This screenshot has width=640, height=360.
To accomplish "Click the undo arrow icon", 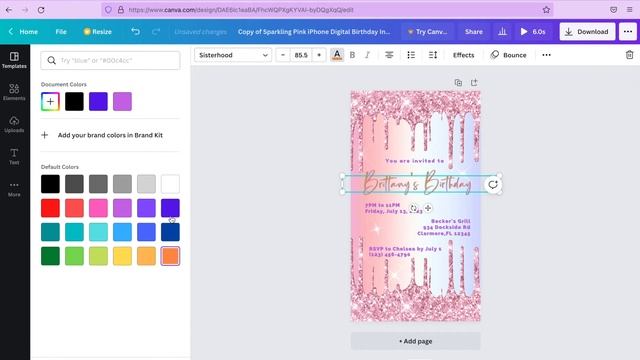I will click(x=136, y=31).
